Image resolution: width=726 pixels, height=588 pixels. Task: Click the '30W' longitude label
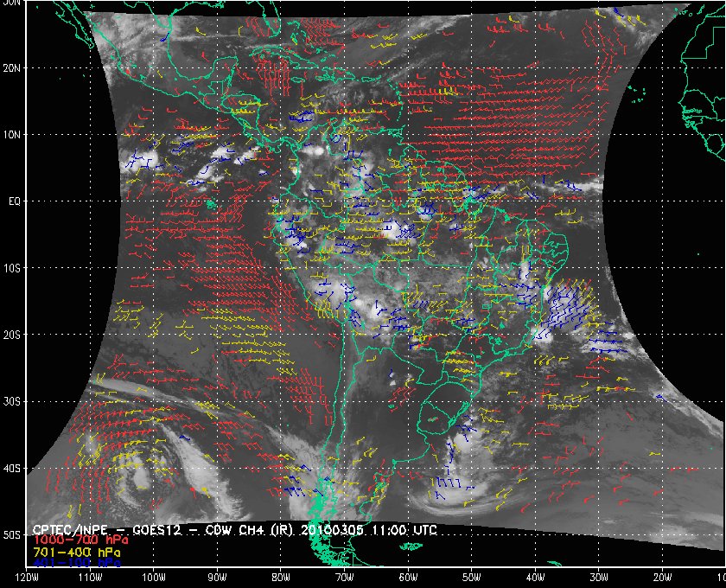599,578
